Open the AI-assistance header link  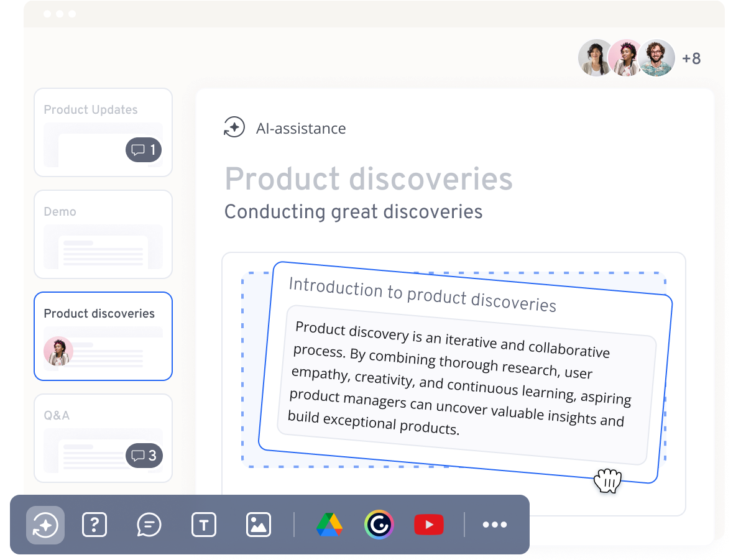(x=285, y=128)
